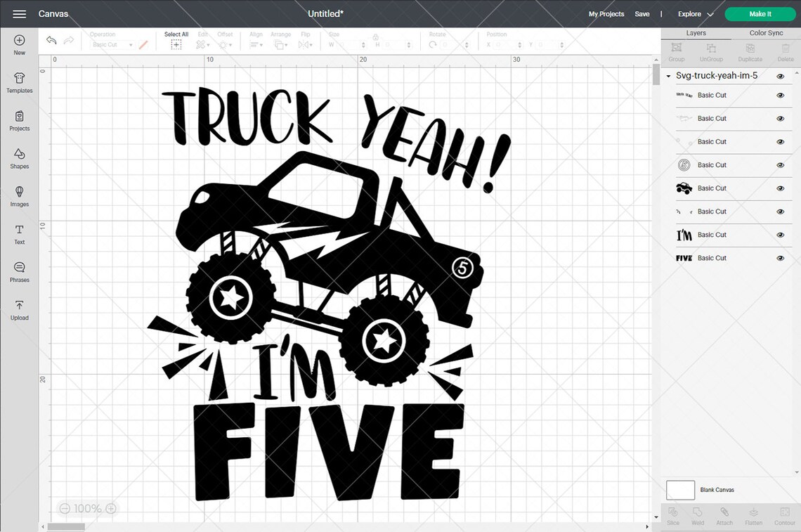The height and width of the screenshot is (532, 801).
Task: Select the Text tool in the sidebar
Action: coord(19,233)
